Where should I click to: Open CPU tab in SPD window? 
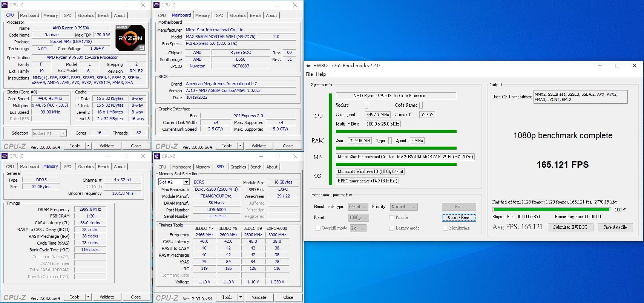coord(162,167)
